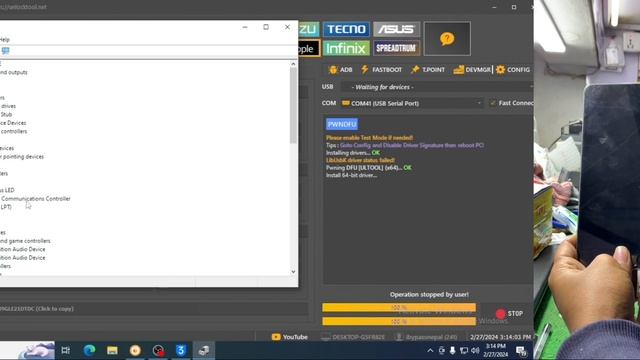640x360 pixels.
Task: Click the question mark help tile
Action: (447, 39)
